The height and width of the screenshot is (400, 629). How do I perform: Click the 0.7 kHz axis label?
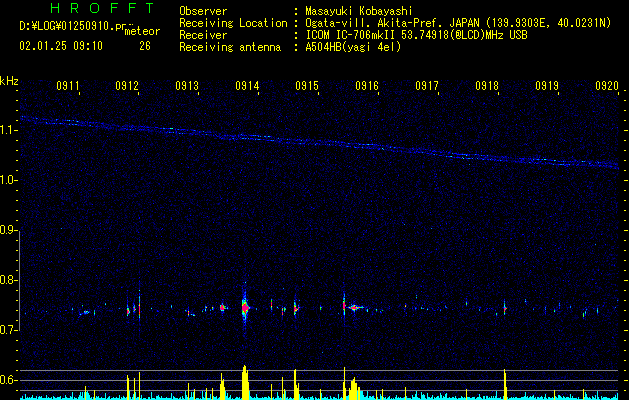9,330
